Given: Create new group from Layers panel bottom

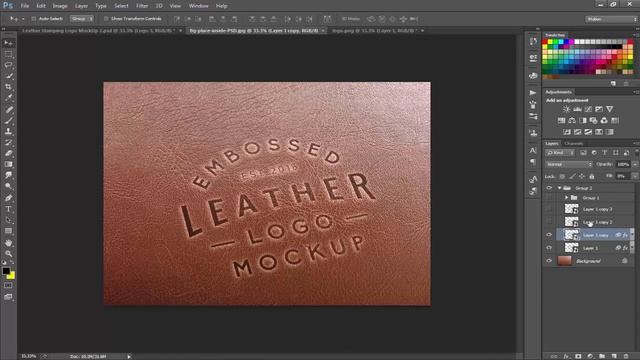Looking at the screenshot, I should coord(602,356).
